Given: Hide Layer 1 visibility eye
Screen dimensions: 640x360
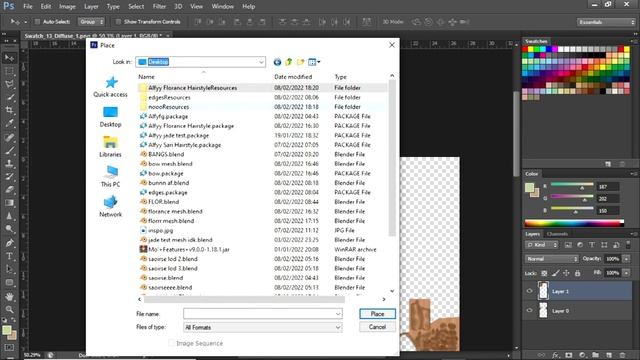Looking at the screenshot, I should 529,291.
